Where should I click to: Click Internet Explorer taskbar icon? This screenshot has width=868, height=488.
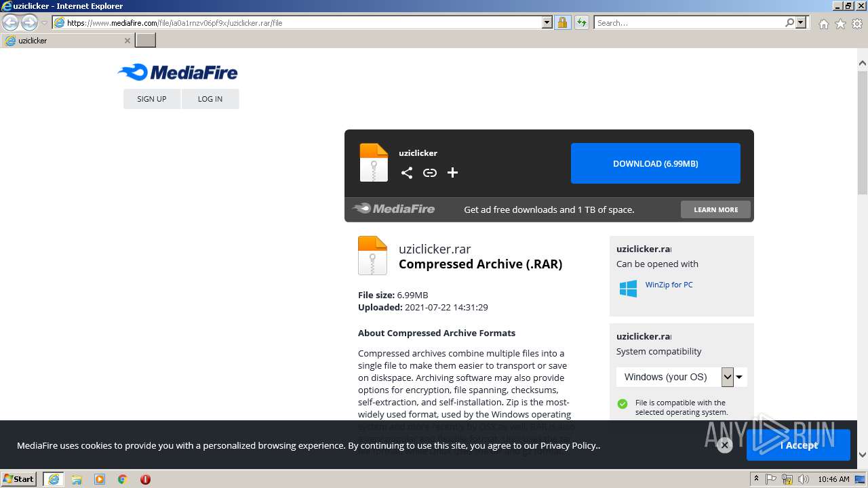click(x=54, y=479)
